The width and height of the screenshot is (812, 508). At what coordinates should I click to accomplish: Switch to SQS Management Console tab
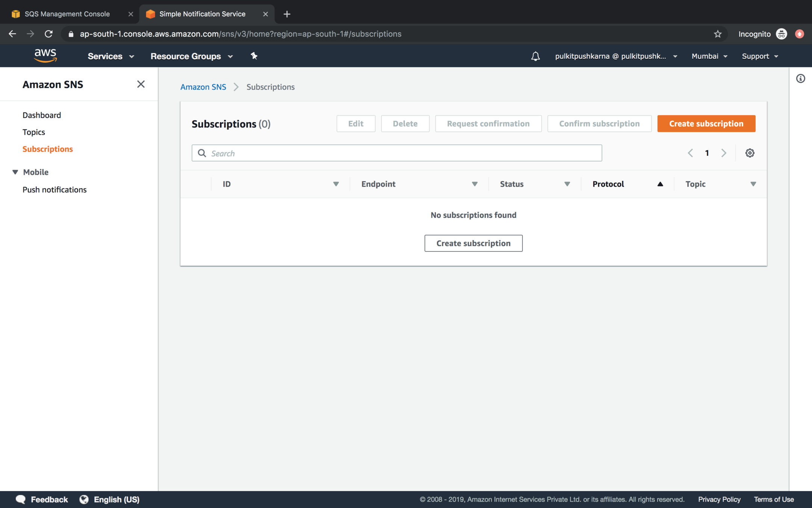pos(67,14)
